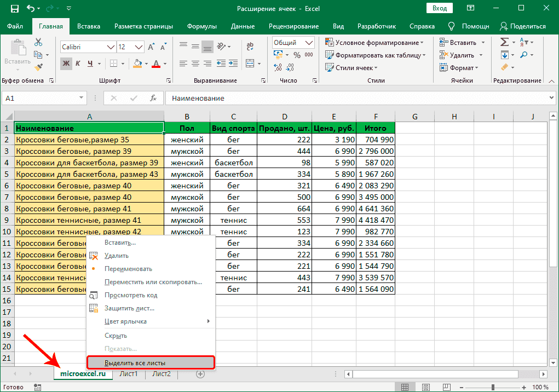The image size is (559, 392).
Task: Click the Find magnifier icon in Редактирование
Action: (x=524, y=55)
